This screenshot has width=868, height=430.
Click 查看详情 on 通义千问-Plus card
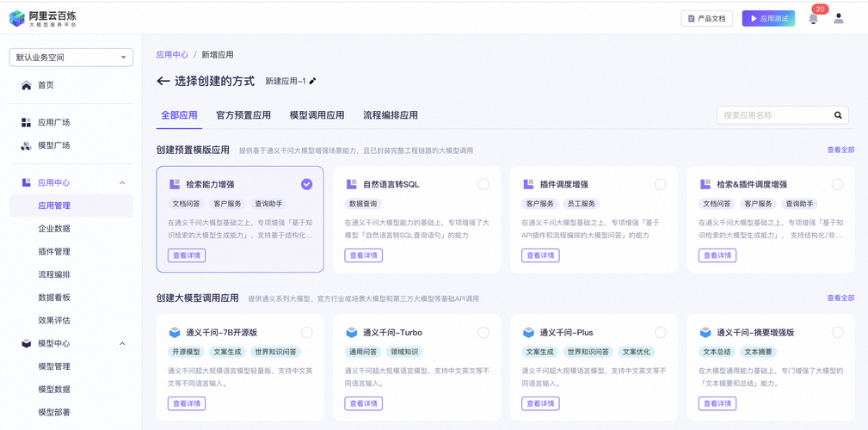point(540,403)
